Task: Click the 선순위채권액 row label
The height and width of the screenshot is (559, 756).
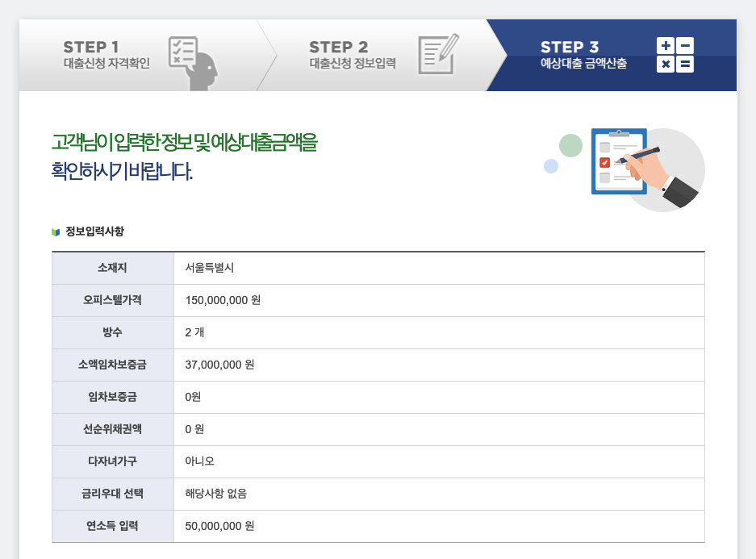Action: [112, 429]
